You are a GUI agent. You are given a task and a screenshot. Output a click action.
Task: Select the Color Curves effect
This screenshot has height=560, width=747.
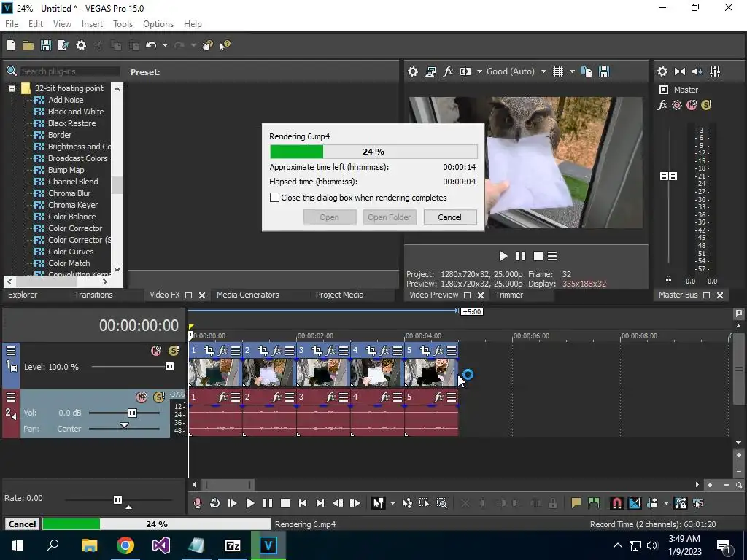(71, 252)
